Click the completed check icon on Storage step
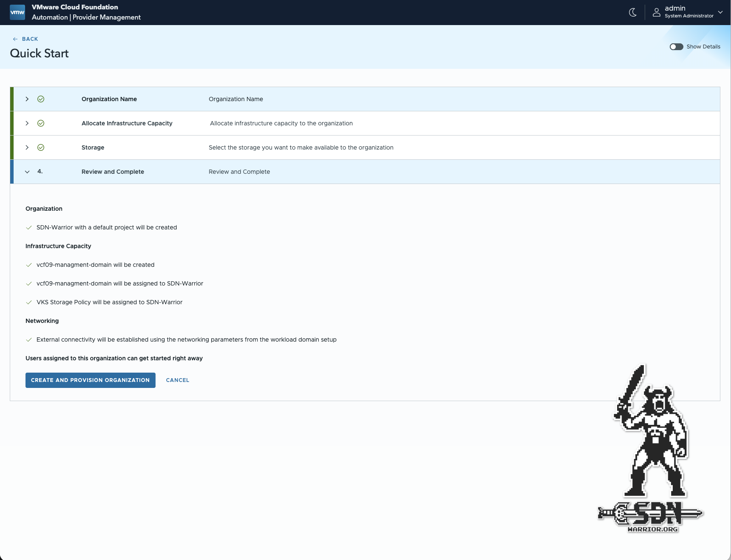 [41, 147]
